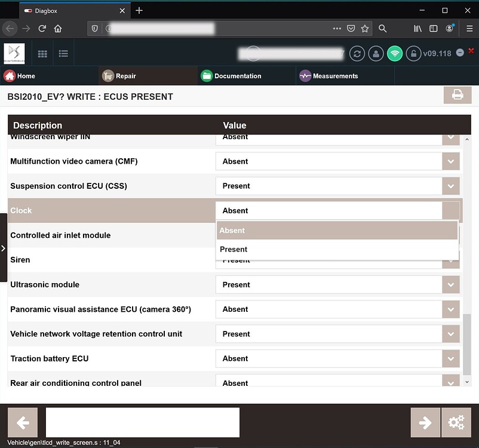Click the green Wi-Fi connection icon
The width and height of the screenshot is (479, 448).
coord(394,53)
